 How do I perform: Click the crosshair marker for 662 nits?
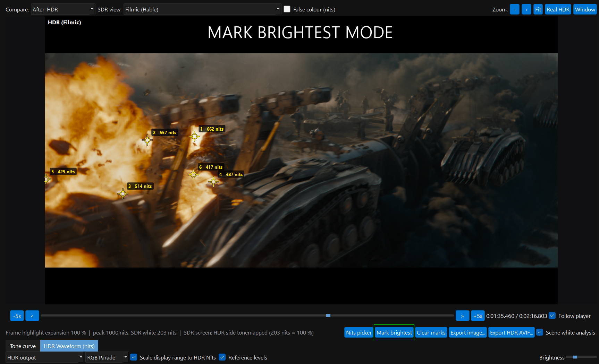pos(194,137)
